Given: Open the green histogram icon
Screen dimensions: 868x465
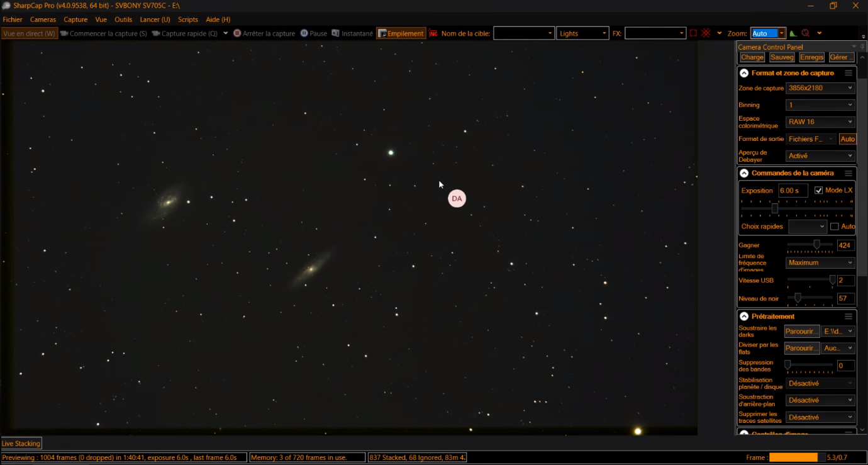Looking at the screenshot, I should coord(793,33).
